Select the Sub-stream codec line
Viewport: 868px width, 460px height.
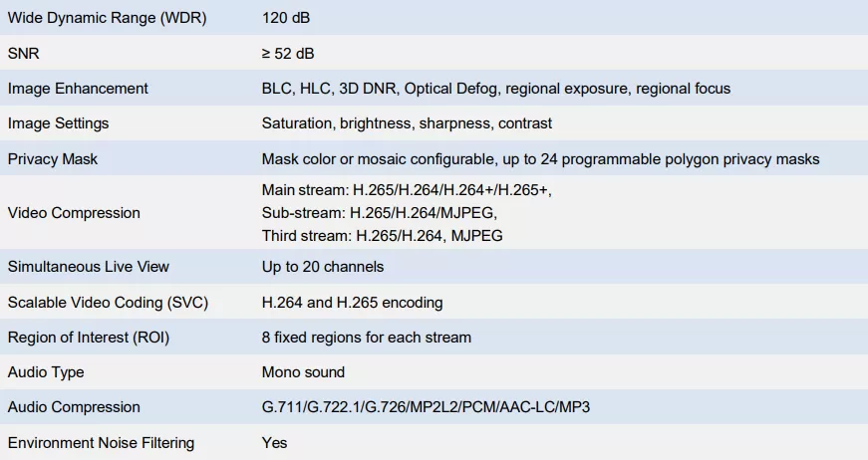click(380, 213)
